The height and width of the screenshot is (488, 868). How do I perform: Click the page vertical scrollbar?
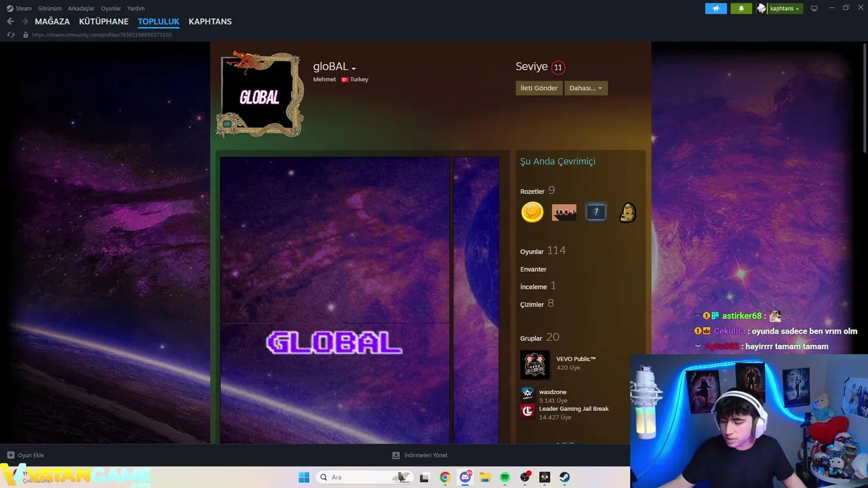[865, 98]
